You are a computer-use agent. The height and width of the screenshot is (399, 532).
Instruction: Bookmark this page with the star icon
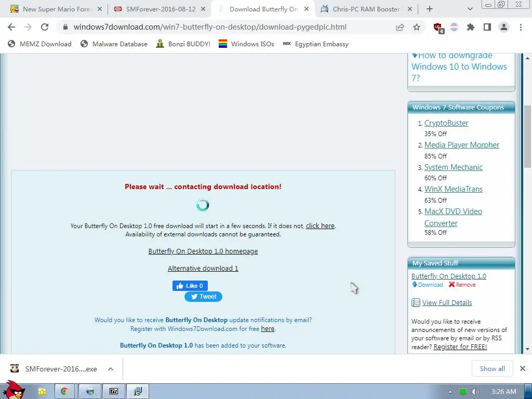(x=417, y=27)
